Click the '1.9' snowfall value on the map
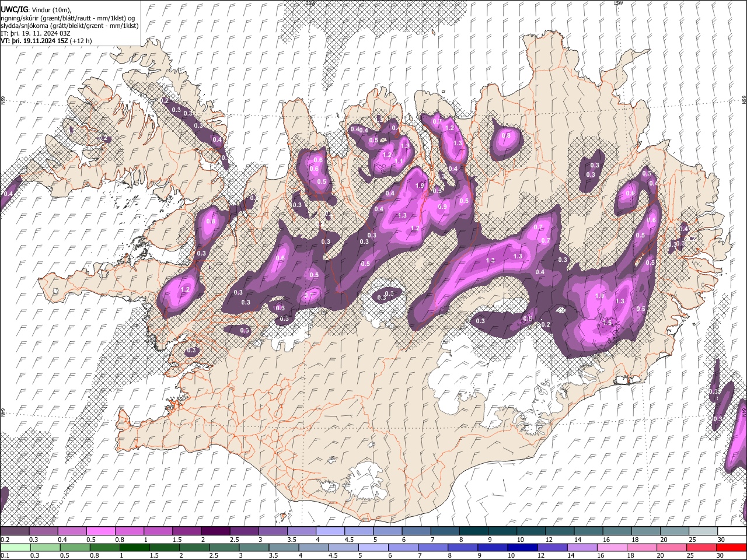The height and width of the screenshot is (560, 747). pos(419,185)
